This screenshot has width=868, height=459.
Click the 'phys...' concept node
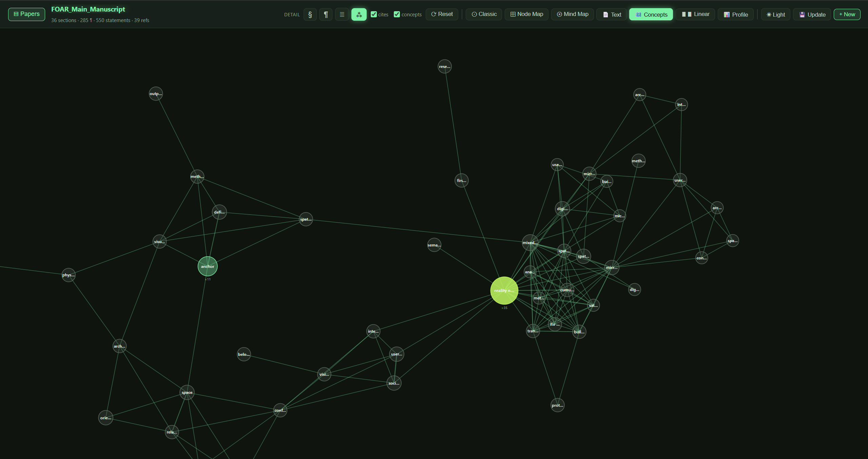(69, 275)
